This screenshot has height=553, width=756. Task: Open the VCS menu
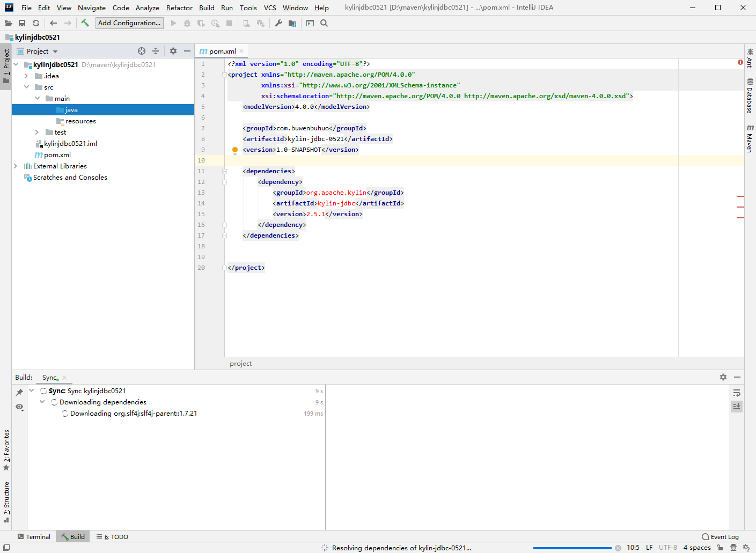click(x=270, y=8)
